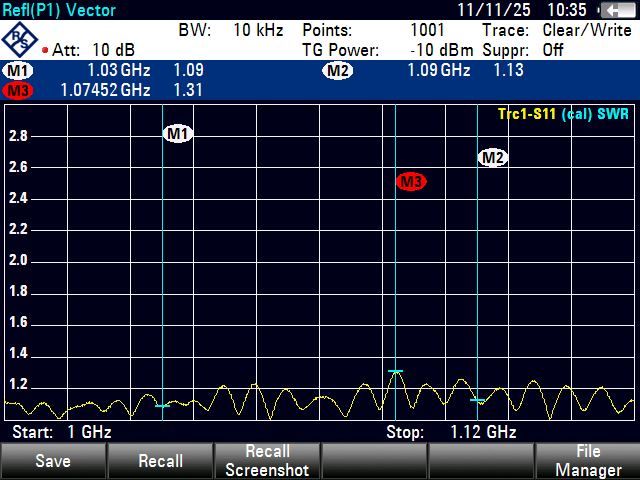
Task: Click the Save softkey
Action: (x=53, y=461)
